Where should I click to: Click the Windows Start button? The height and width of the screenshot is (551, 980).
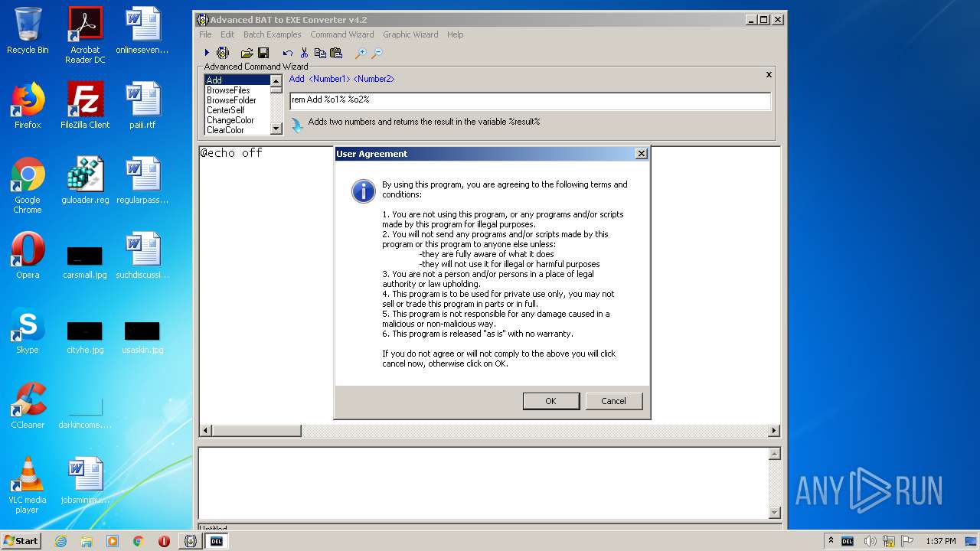[21, 541]
